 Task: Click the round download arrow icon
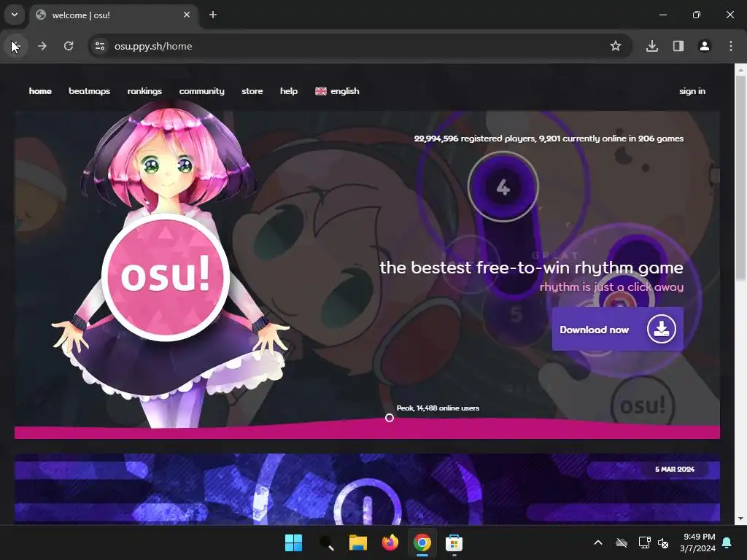pos(661,329)
